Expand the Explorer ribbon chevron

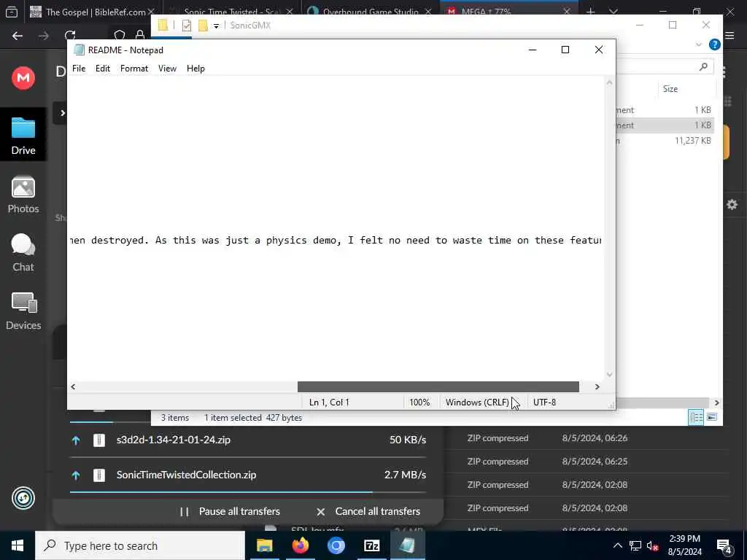(698, 44)
